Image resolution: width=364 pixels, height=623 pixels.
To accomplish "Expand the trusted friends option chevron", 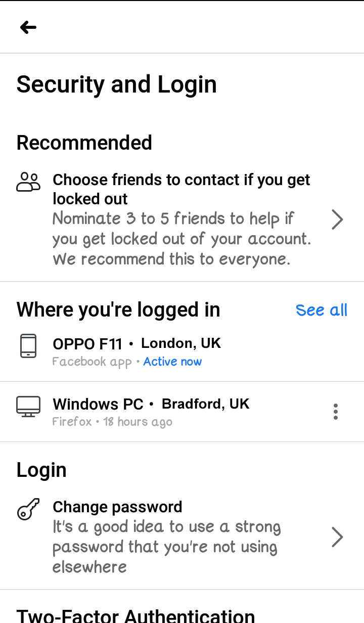I will [337, 219].
